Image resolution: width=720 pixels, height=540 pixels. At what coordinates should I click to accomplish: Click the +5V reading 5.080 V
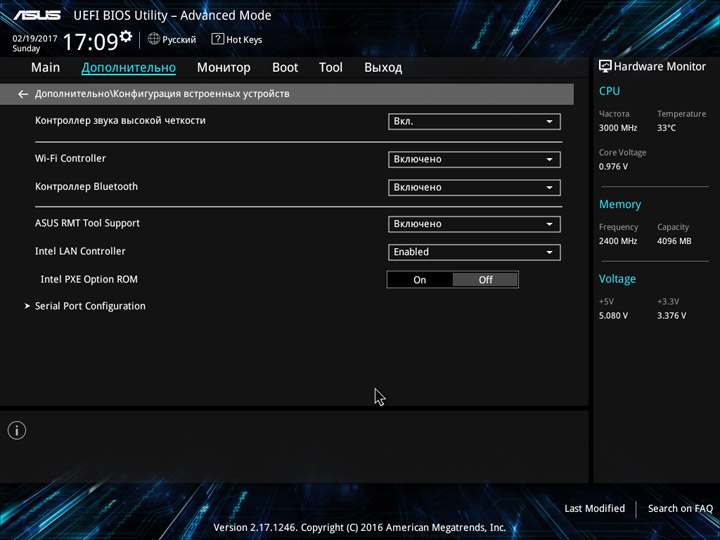(613, 316)
